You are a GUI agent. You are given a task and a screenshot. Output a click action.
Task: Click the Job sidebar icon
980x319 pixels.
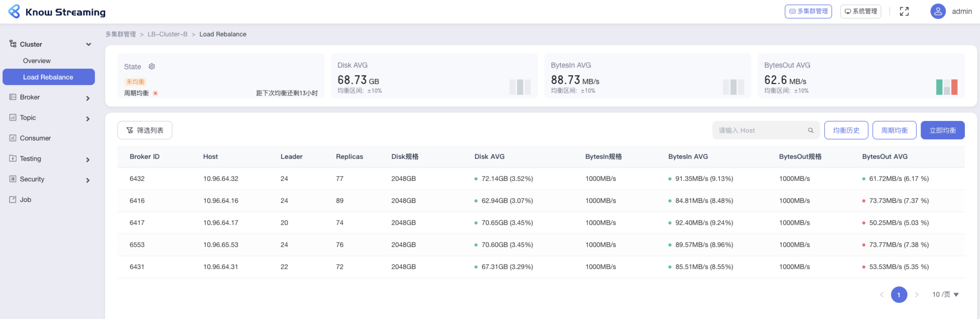(x=13, y=200)
